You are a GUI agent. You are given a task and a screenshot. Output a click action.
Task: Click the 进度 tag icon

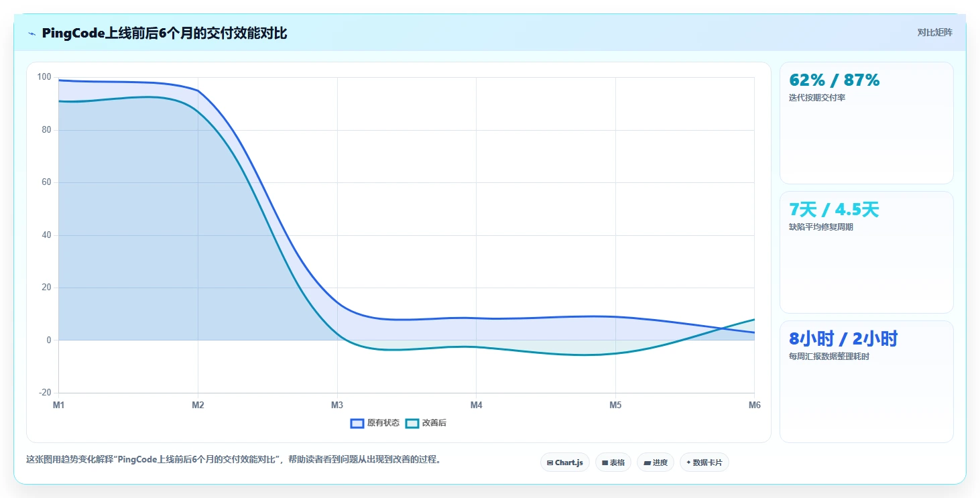(x=647, y=462)
